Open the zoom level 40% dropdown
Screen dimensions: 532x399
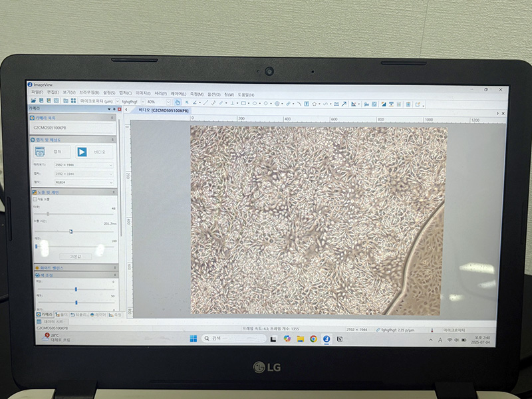[x=158, y=102]
